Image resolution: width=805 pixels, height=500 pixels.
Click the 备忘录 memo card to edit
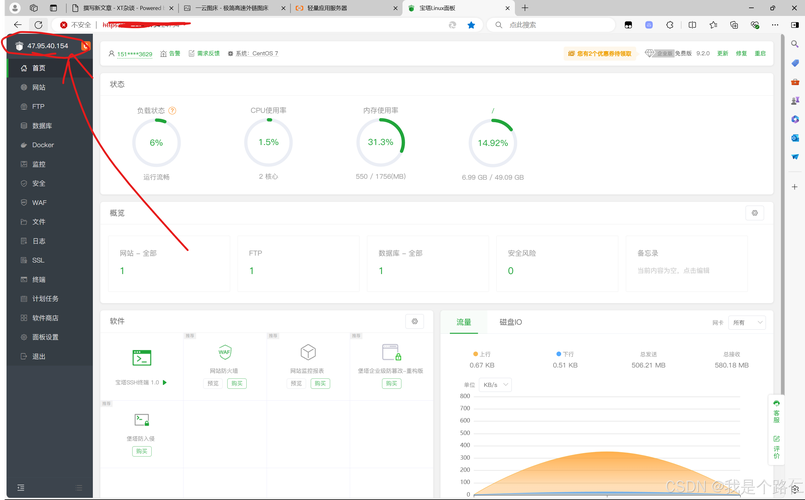686,263
